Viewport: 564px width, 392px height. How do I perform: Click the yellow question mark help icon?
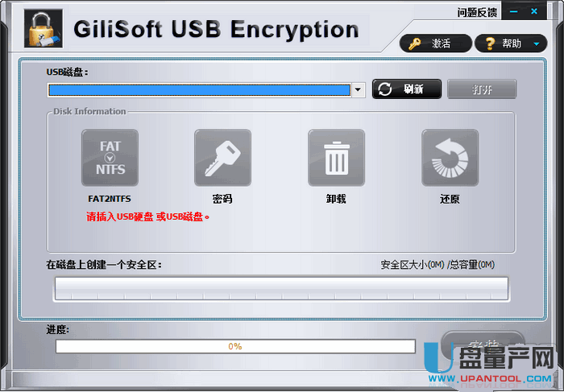click(x=490, y=43)
